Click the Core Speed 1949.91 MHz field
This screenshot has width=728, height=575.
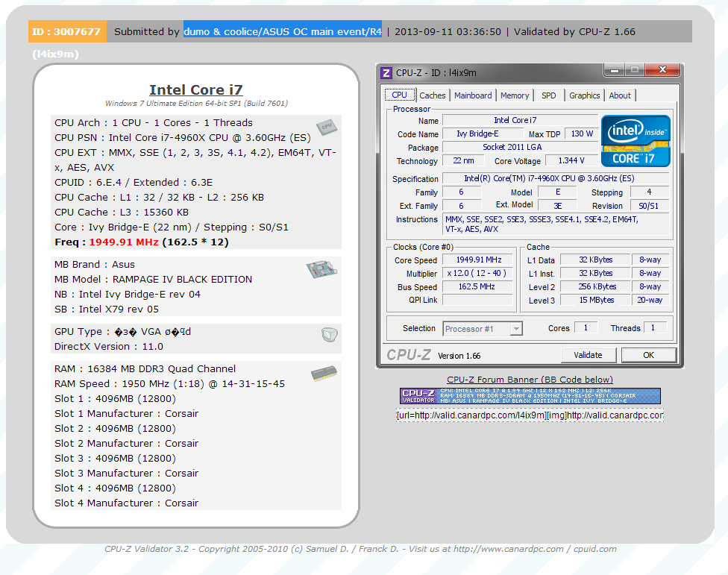pyautogui.click(x=478, y=260)
